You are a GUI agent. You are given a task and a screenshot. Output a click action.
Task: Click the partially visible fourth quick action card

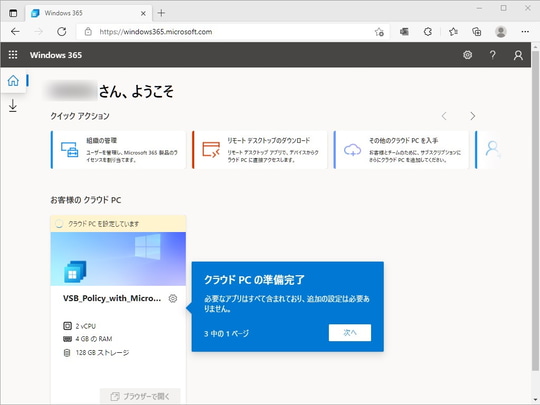pyautogui.click(x=488, y=150)
